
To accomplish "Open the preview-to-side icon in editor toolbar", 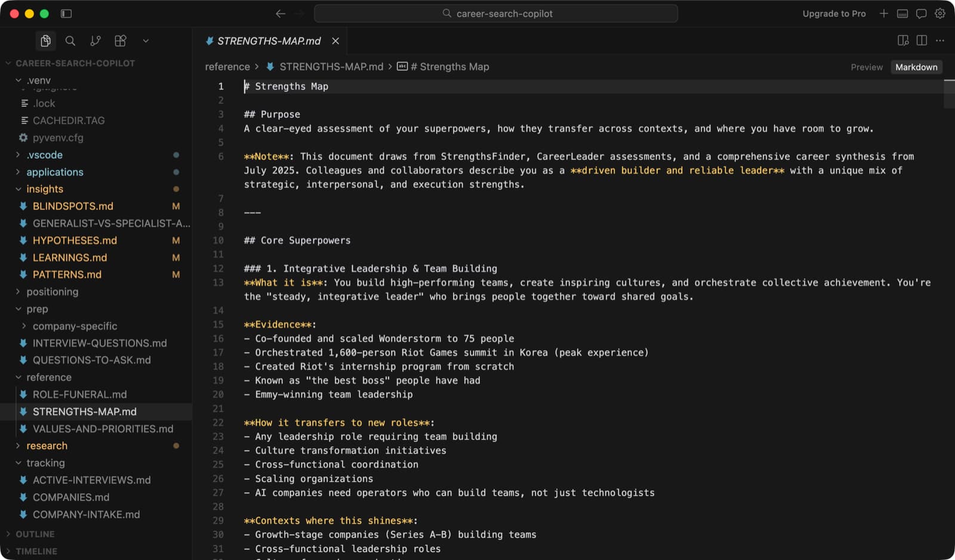I will point(903,41).
